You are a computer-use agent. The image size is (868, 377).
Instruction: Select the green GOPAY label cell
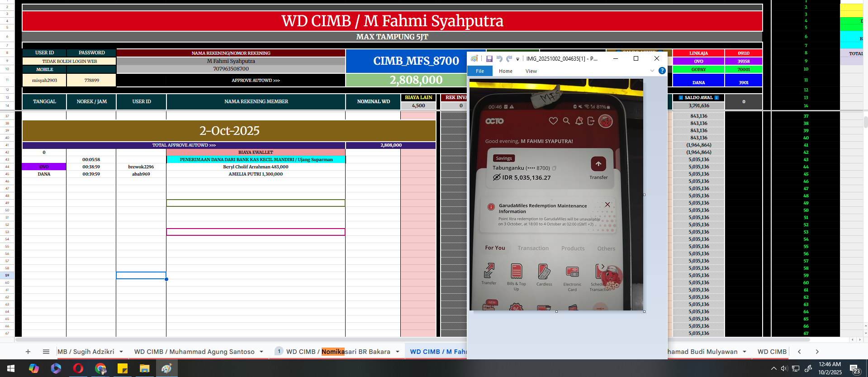click(x=698, y=70)
